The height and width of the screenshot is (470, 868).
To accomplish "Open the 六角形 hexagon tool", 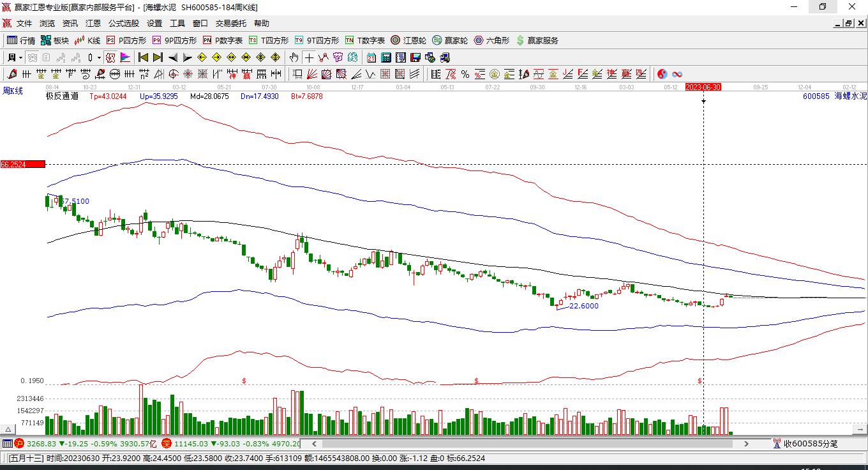I will point(491,40).
